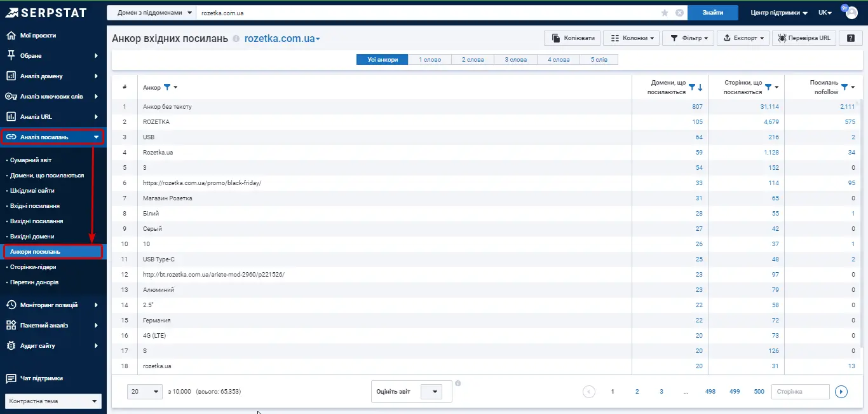Expand the Аналіз ключових слів sidebar menu
The image size is (868, 414).
pos(53,97)
